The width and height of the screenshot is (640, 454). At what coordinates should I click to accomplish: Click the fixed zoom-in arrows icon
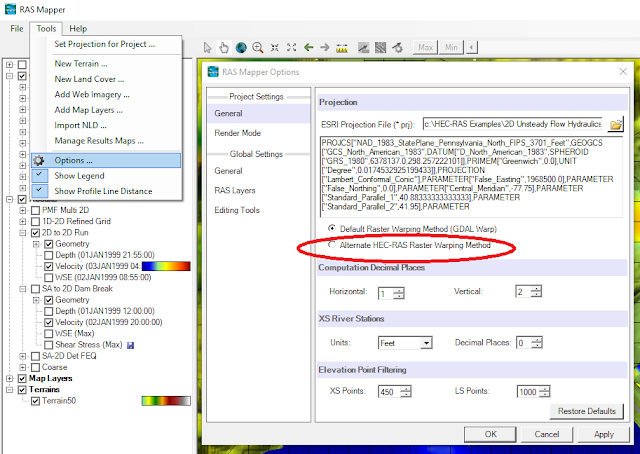[x=275, y=48]
